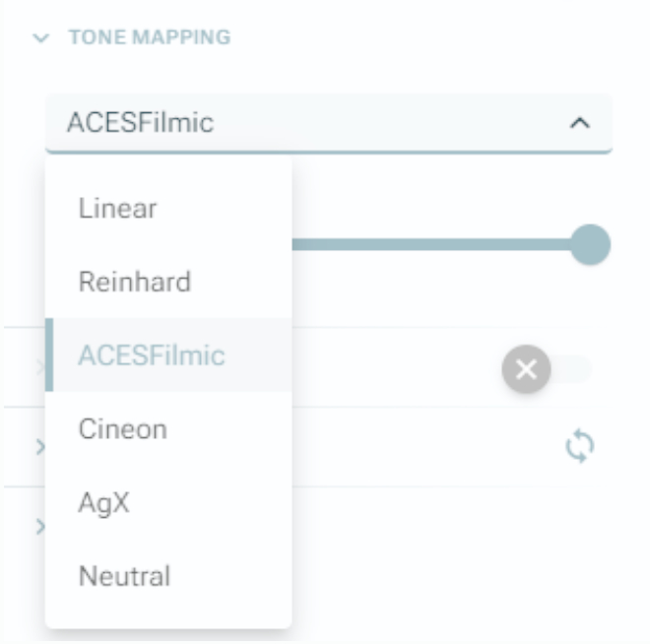Collapse the Tone Mapping section chevron
Image resolution: width=650 pixels, height=644 pixels.
pyautogui.click(x=39, y=38)
